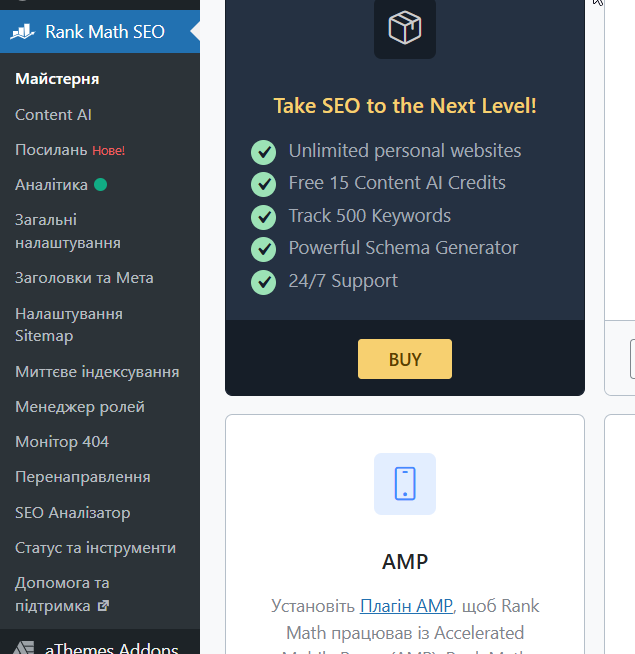Click the external link icon beside Допомога та підтримка
Screen dimensions: 635x654
(102, 606)
